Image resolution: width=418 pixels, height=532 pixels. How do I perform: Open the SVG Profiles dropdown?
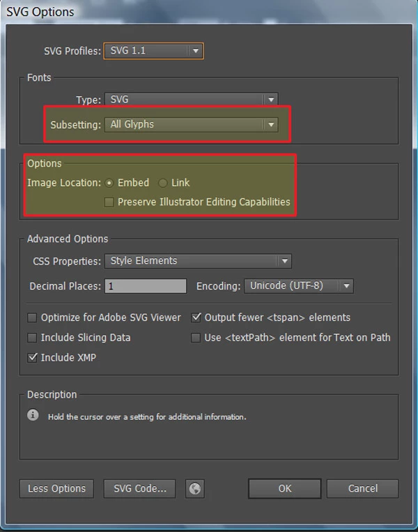tap(153, 51)
